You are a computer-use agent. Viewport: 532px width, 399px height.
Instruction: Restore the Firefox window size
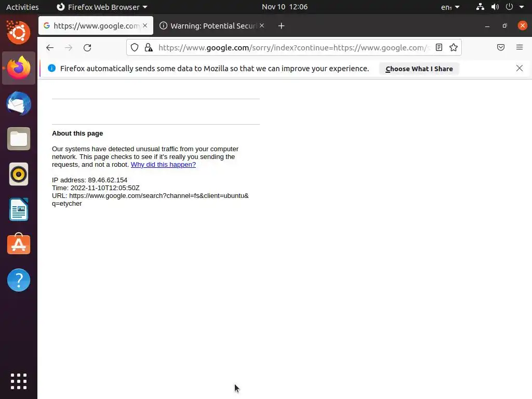coord(505,26)
